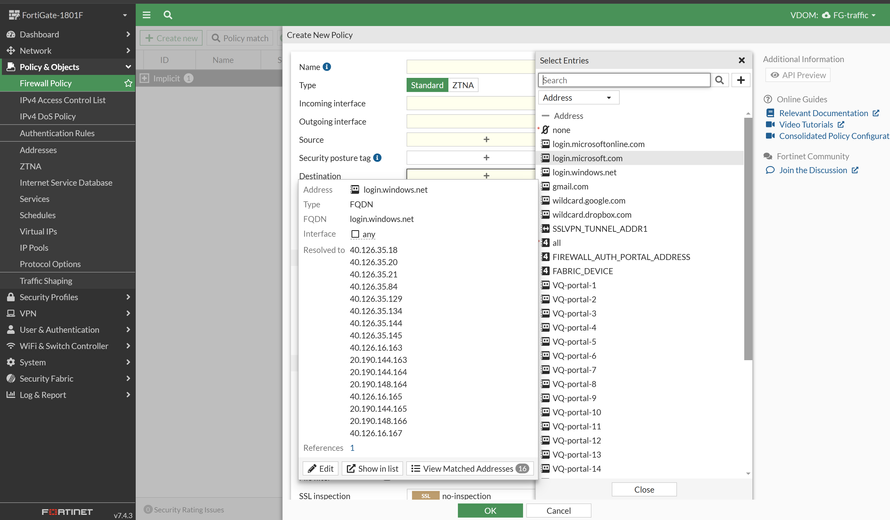Select the Standard policy type

point(427,85)
